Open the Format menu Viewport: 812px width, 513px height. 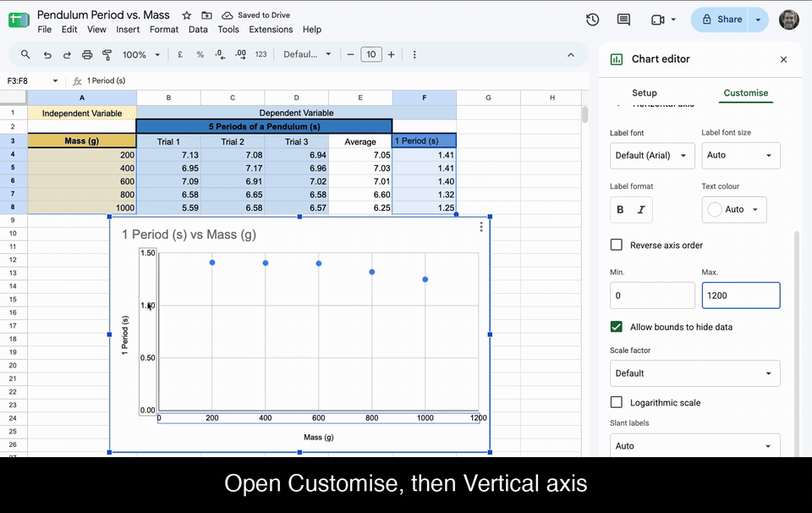tap(164, 30)
